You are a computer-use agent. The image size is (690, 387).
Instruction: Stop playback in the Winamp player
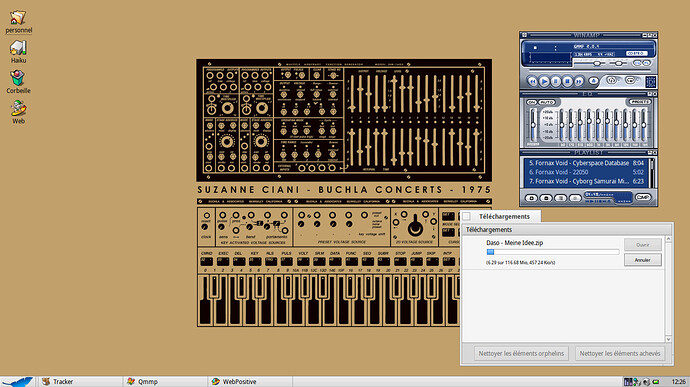point(567,81)
